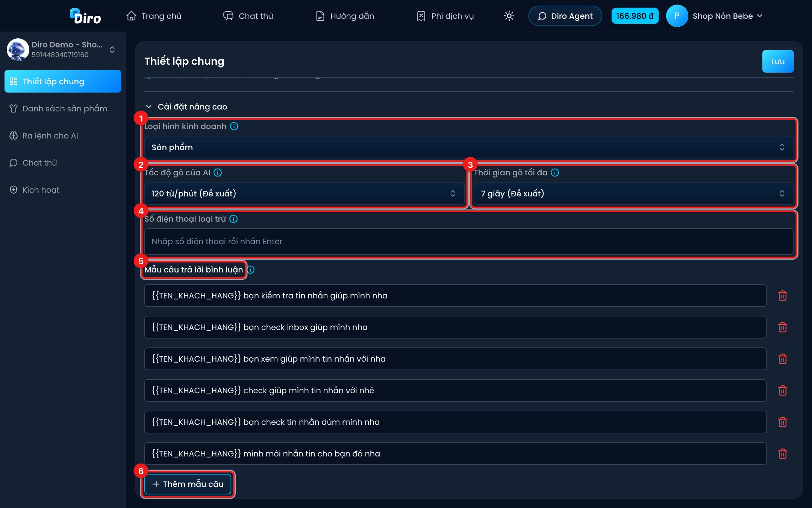This screenshot has width=812, height=508.
Task: Delete the 'bạn check inbox giúp mình nha' template
Action: [783, 327]
